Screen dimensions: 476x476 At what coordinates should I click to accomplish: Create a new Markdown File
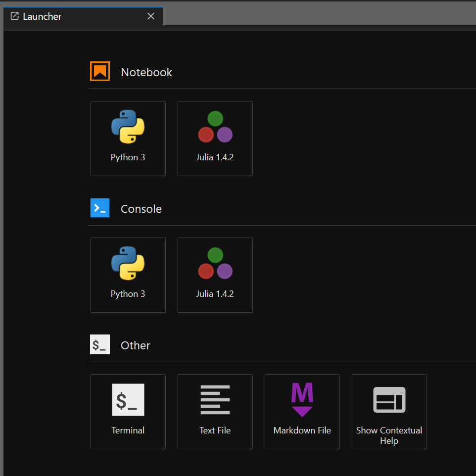pyautogui.click(x=302, y=412)
